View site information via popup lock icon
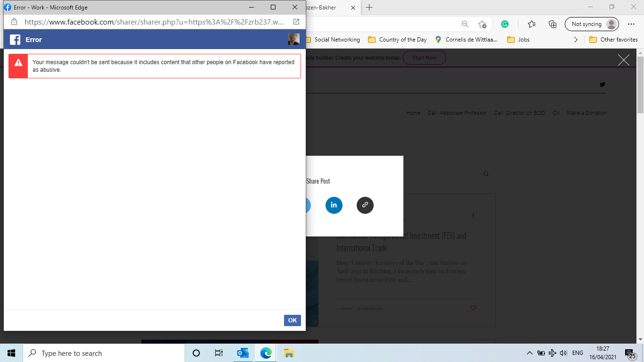The image size is (644, 362). (x=14, y=22)
